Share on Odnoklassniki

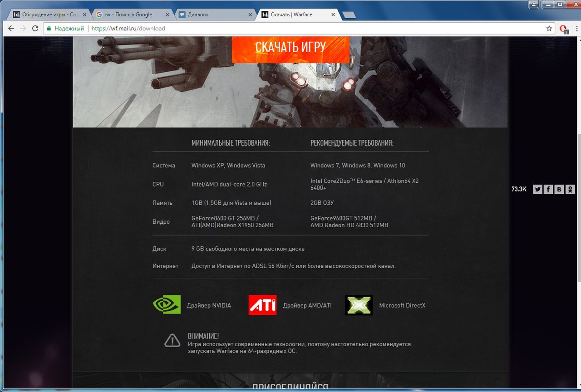[x=570, y=189]
